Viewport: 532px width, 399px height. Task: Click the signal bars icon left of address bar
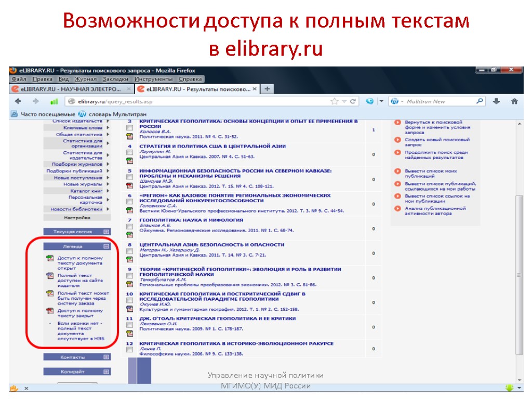coord(54,101)
